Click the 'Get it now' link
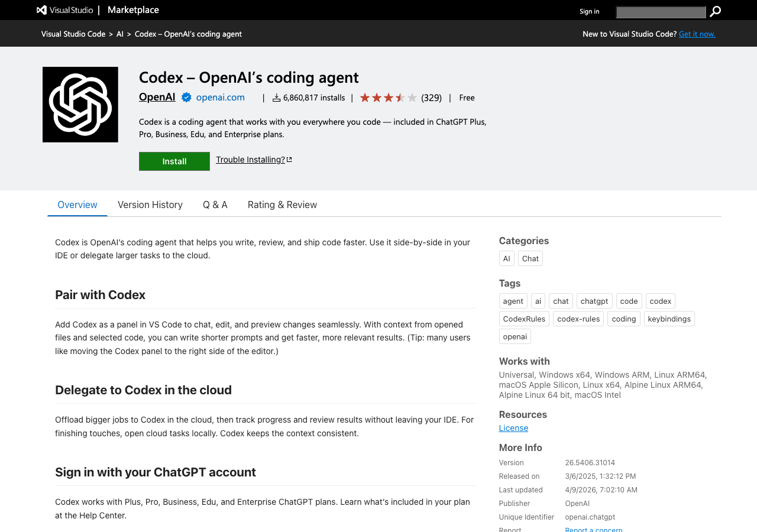The image size is (757, 532). [697, 34]
